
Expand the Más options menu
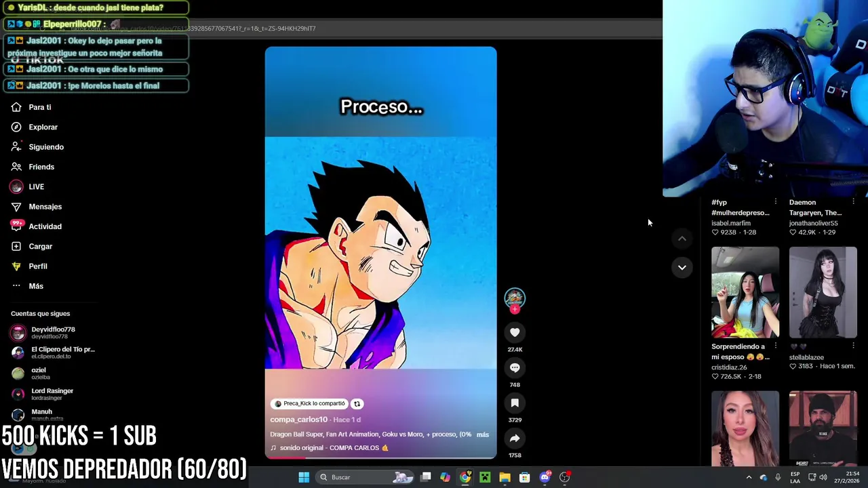pyautogui.click(x=36, y=286)
